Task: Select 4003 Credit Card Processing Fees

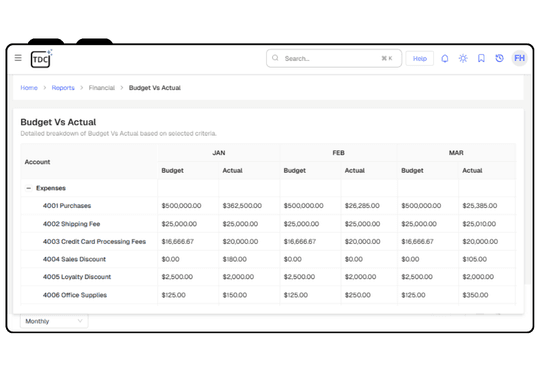Action: (x=268, y=241)
